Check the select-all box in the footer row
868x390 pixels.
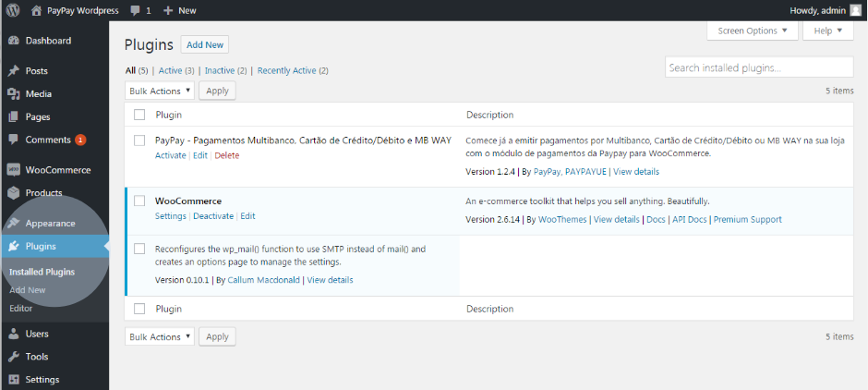coord(139,309)
